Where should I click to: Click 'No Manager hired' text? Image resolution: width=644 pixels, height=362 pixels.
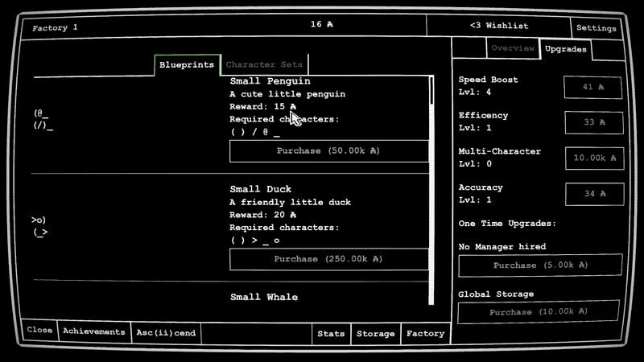click(x=502, y=247)
